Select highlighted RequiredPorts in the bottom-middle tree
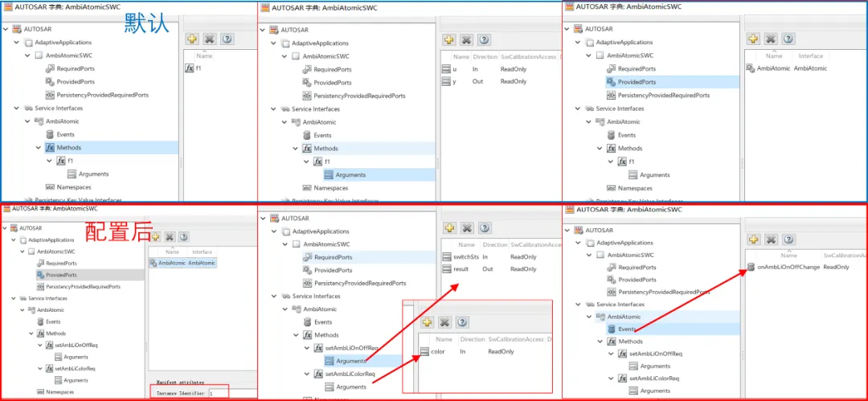 pos(334,257)
